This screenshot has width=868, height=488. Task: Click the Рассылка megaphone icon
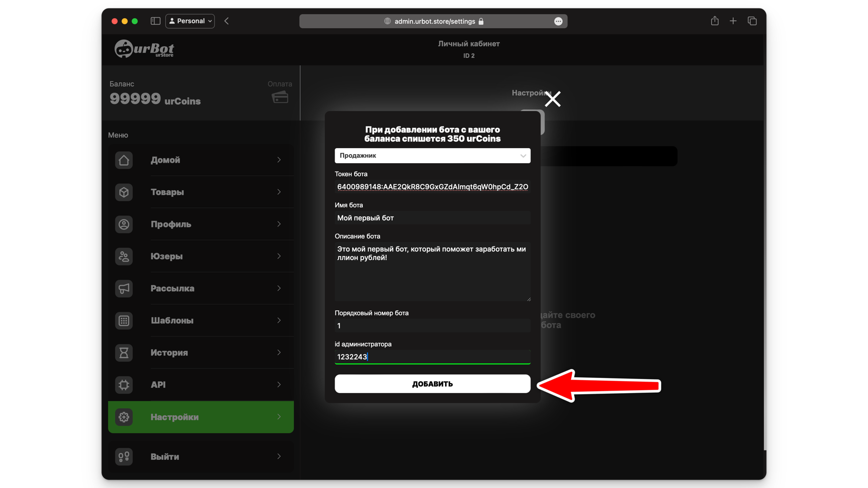124,289
